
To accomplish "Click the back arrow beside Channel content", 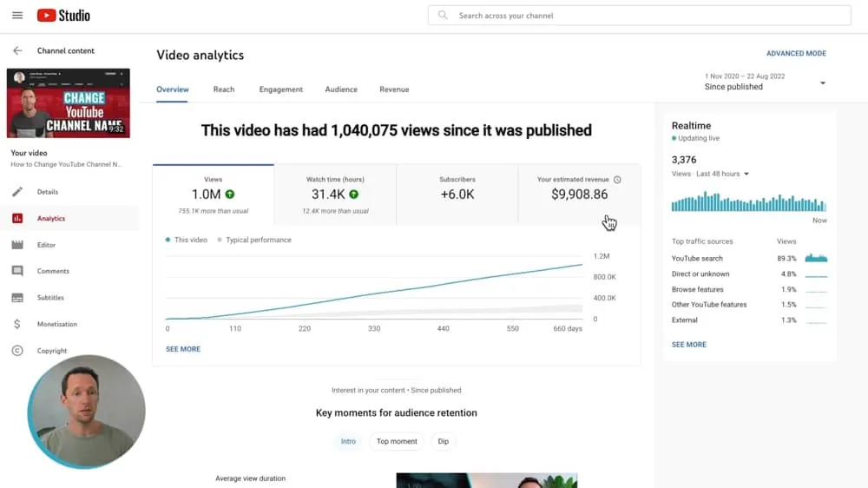I will (x=17, y=51).
